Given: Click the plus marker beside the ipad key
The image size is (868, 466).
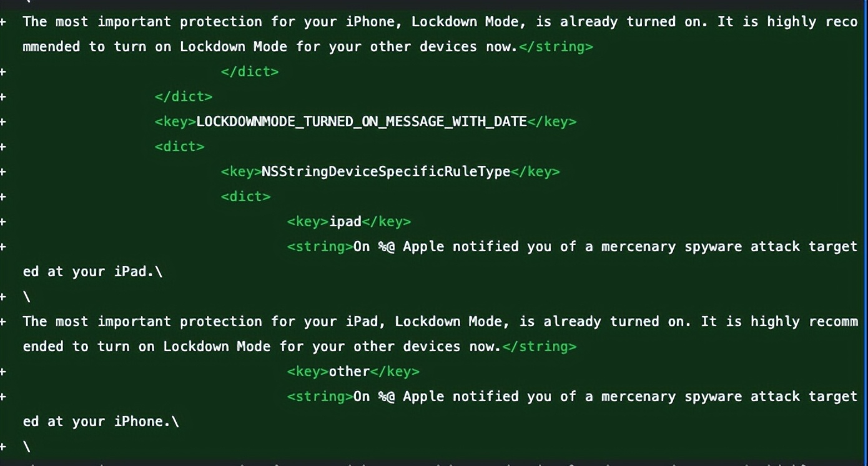Looking at the screenshot, I should click(3, 221).
